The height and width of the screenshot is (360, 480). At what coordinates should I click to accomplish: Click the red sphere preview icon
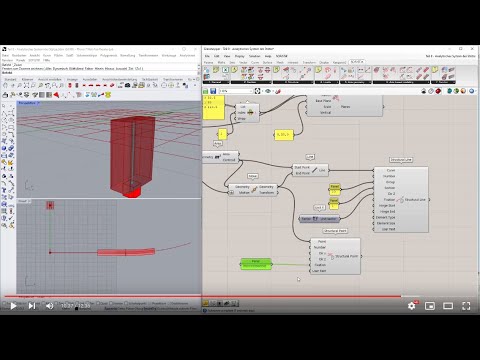tap(438, 91)
